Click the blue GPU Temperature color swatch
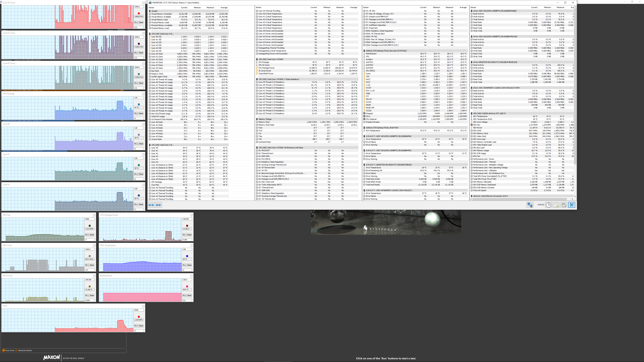The height and width of the screenshot is (362, 644). click(x=187, y=256)
